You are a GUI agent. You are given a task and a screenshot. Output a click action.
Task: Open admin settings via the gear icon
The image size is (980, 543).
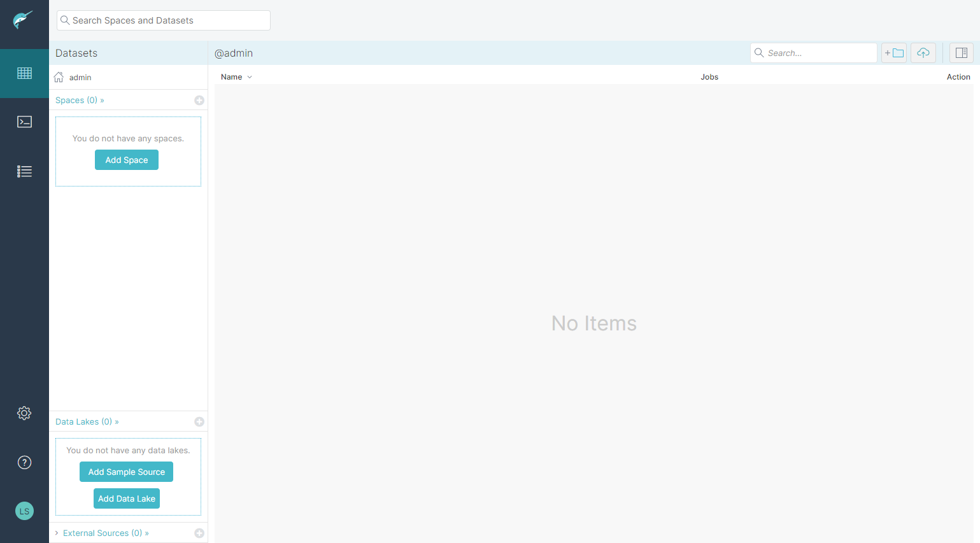[24, 413]
